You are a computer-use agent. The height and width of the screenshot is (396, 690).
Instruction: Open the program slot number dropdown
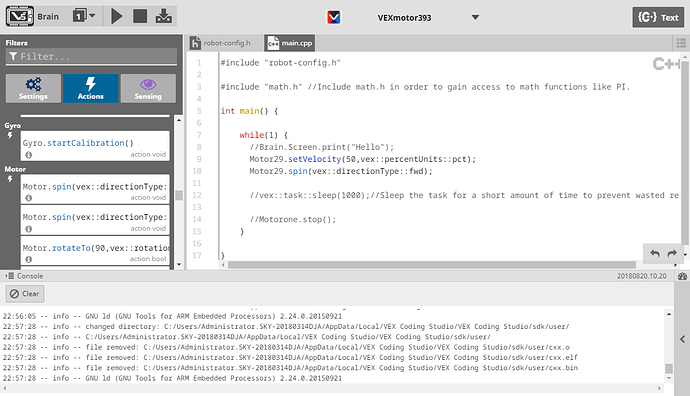coord(84,16)
